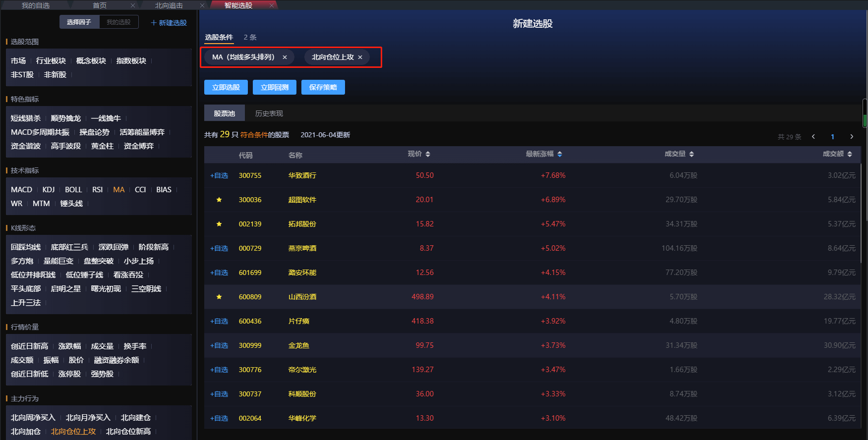Select the 选择因子 tab
Screen dimensions: 868x440
[79, 22]
